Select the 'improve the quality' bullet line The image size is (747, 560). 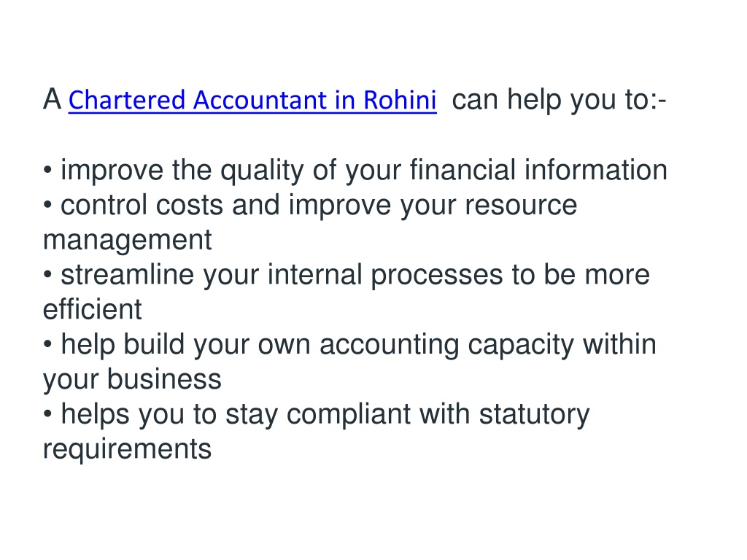pyautogui.click(x=355, y=171)
